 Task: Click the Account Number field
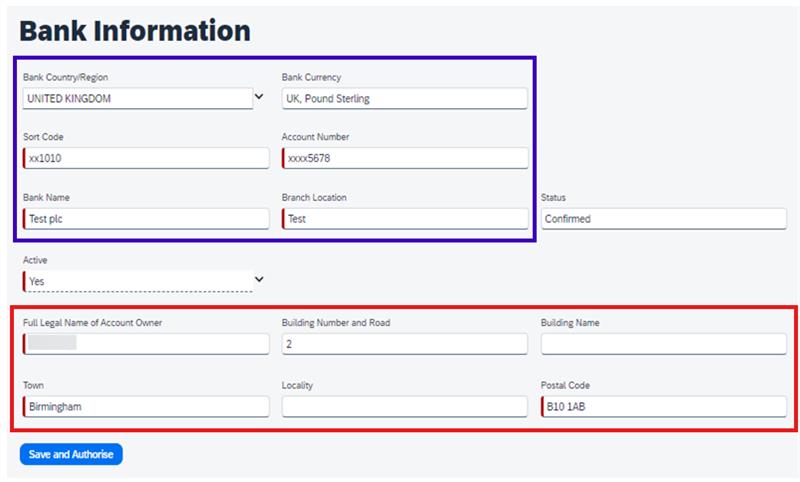pos(404,158)
